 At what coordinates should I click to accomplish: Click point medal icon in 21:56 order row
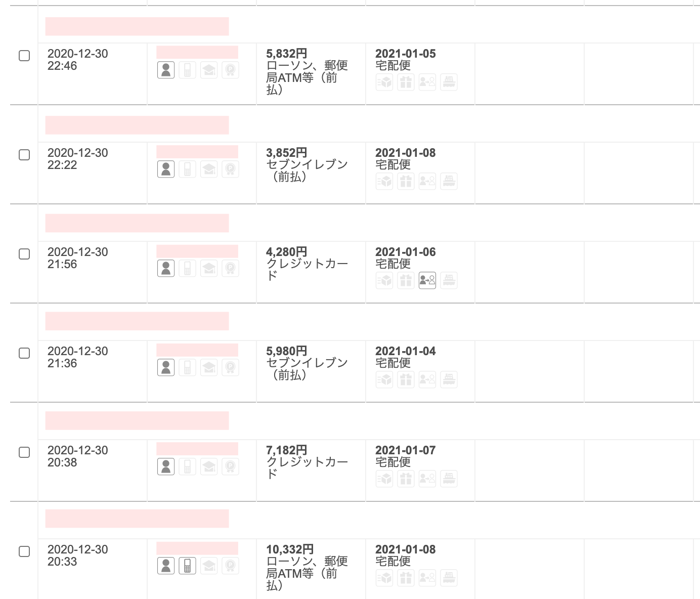click(x=230, y=268)
